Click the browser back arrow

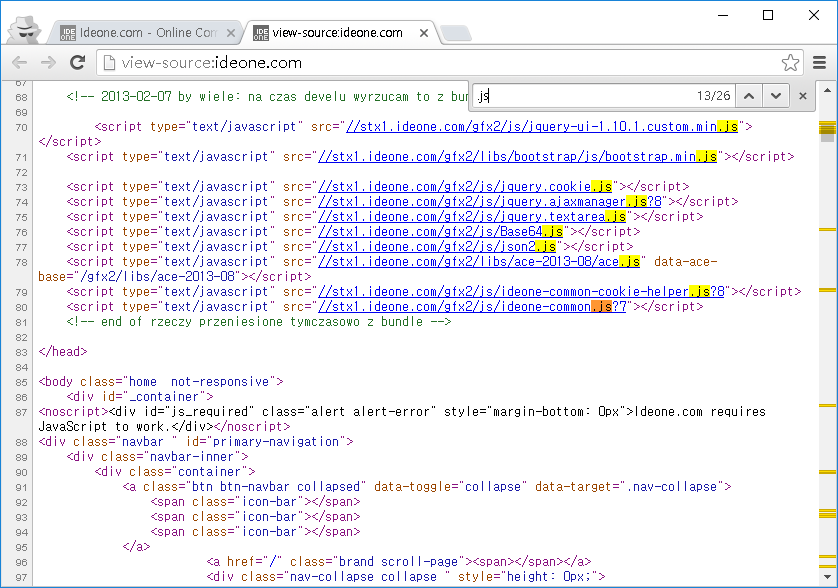pos(19,63)
